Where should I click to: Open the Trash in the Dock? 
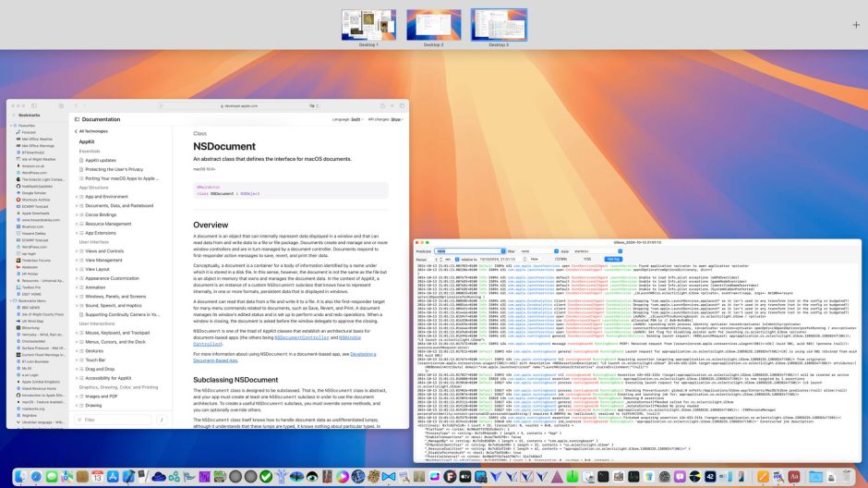pos(847,476)
